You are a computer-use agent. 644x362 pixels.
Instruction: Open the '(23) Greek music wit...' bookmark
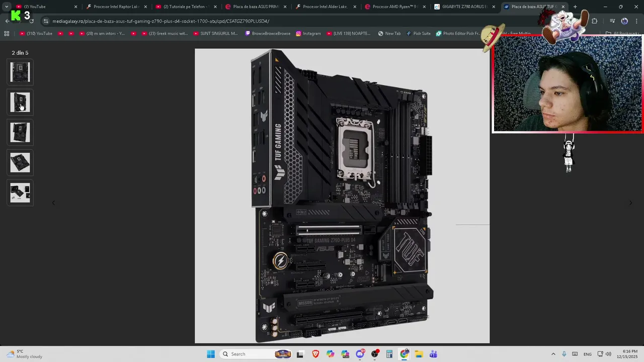[x=165, y=34]
